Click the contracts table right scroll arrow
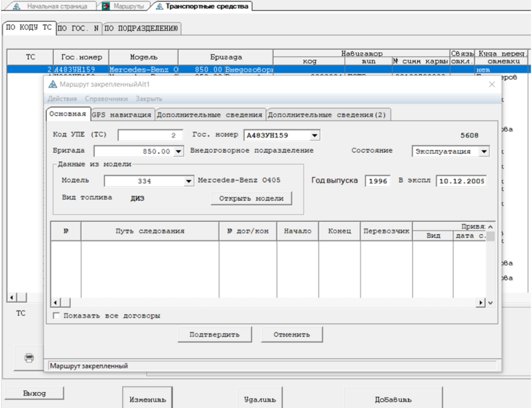Viewport: 532px width, 408px height. 481,303
